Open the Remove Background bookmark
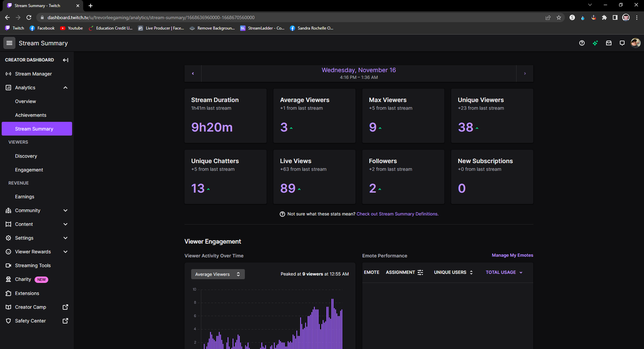This screenshot has width=644, height=349. tap(212, 28)
